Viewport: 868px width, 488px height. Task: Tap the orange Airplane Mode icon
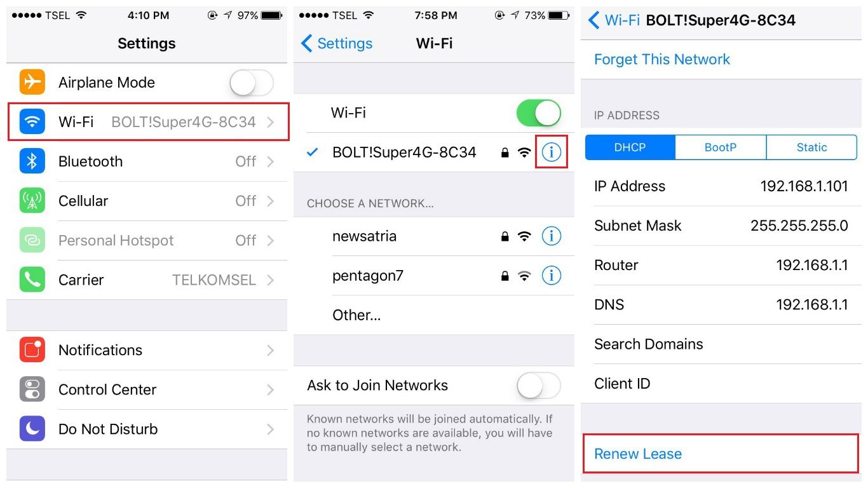32,83
